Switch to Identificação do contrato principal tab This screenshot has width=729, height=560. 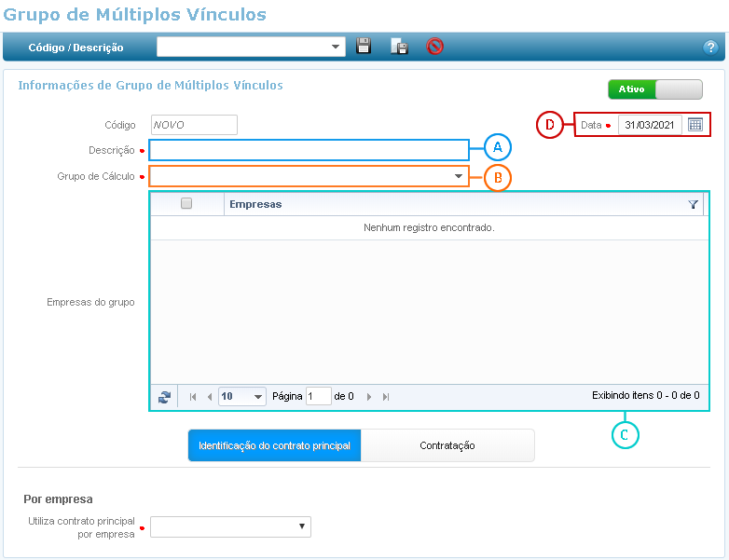[x=274, y=445]
